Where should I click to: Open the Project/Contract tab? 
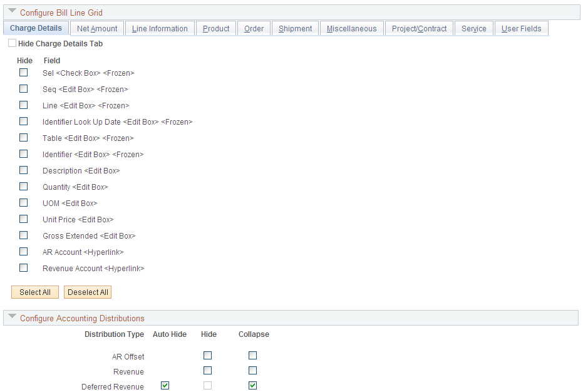(x=418, y=28)
